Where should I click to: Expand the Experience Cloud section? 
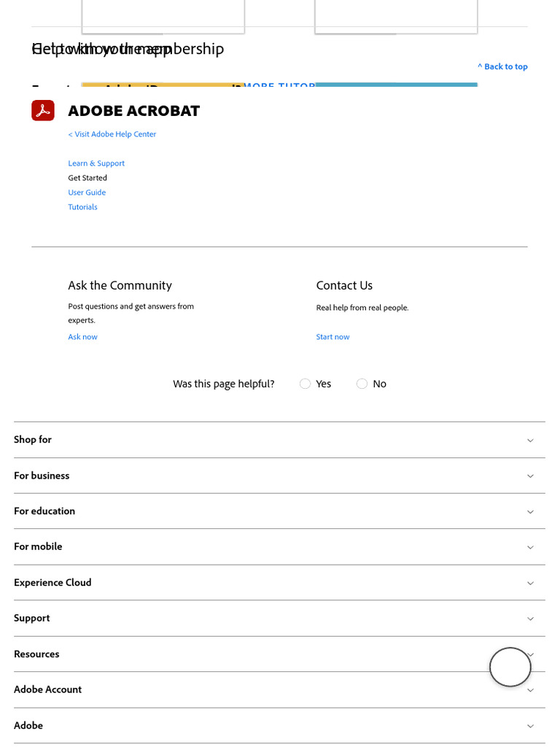pyautogui.click(x=279, y=583)
